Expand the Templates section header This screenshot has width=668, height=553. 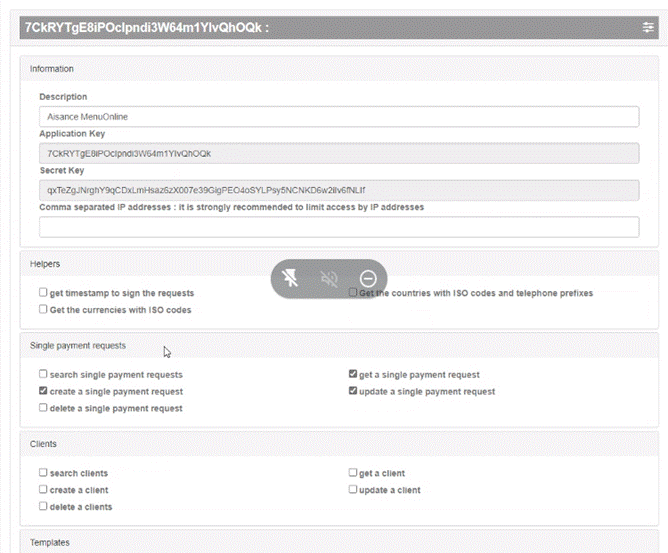click(339, 542)
